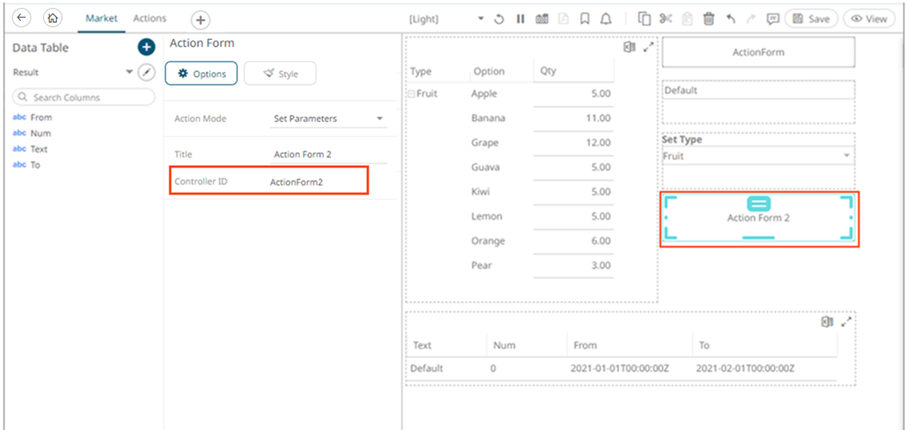Click the edit pencil beside Result
907x430 pixels.
coord(147,72)
